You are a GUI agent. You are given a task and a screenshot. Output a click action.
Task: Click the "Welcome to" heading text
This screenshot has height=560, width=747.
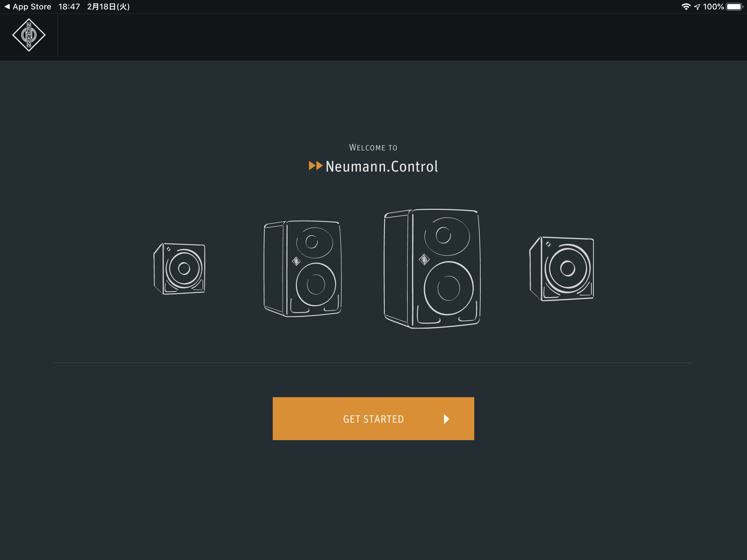coord(373,147)
